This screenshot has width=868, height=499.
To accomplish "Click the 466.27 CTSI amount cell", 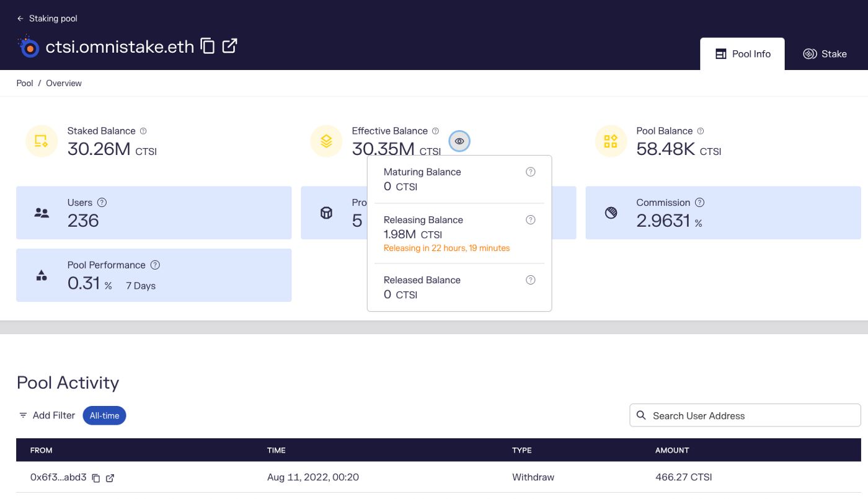I will pos(684,477).
